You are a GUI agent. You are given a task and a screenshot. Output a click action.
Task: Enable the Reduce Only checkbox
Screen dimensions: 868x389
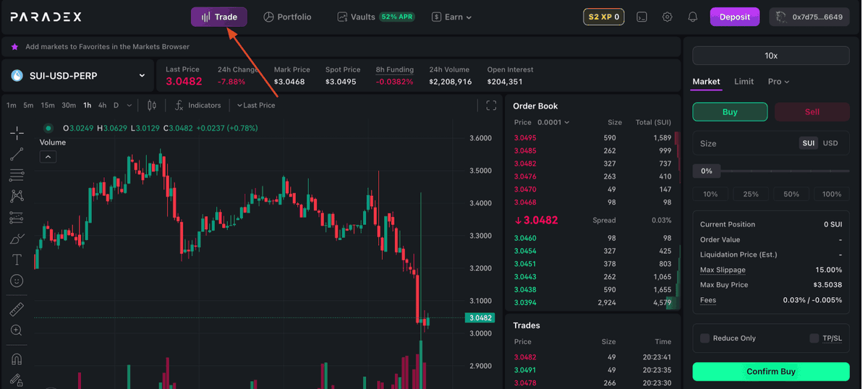705,338
